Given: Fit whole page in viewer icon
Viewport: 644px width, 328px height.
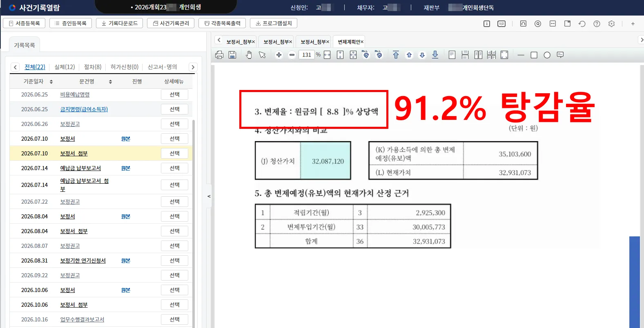Looking at the screenshot, I should click(x=353, y=55).
